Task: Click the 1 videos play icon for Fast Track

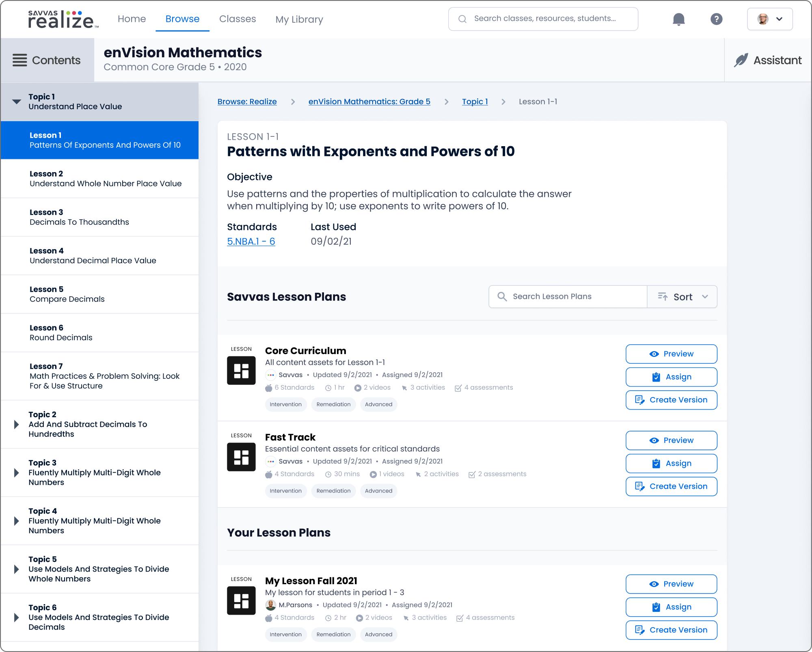Action: point(373,474)
